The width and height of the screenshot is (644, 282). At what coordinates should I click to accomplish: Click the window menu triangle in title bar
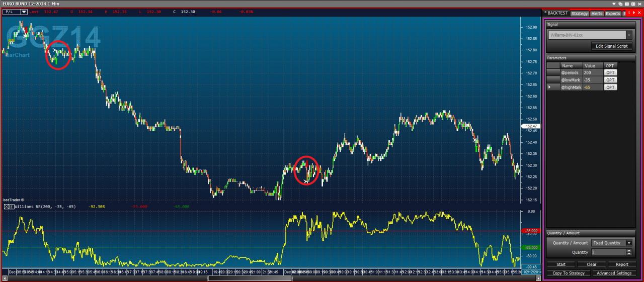pyautogui.click(x=614, y=4)
